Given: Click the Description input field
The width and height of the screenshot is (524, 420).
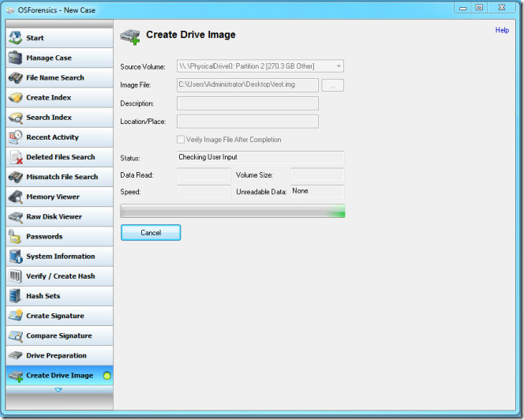Looking at the screenshot, I should click(248, 103).
